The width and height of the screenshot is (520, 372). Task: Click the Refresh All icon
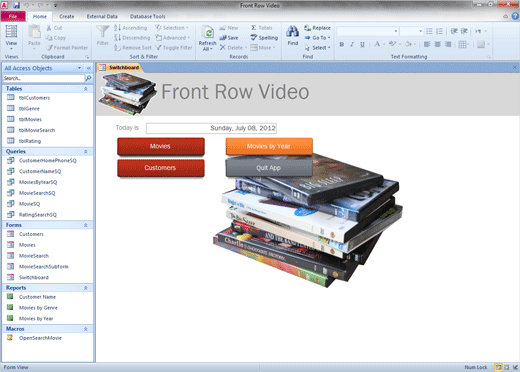(208, 33)
